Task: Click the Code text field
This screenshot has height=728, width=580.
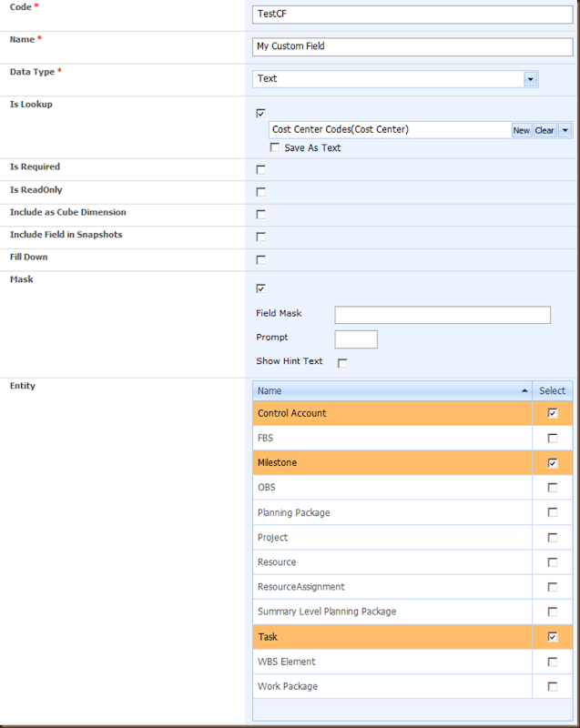Action: (x=413, y=15)
